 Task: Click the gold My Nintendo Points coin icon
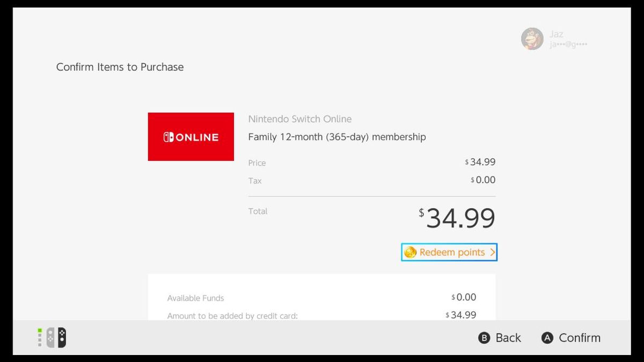410,252
